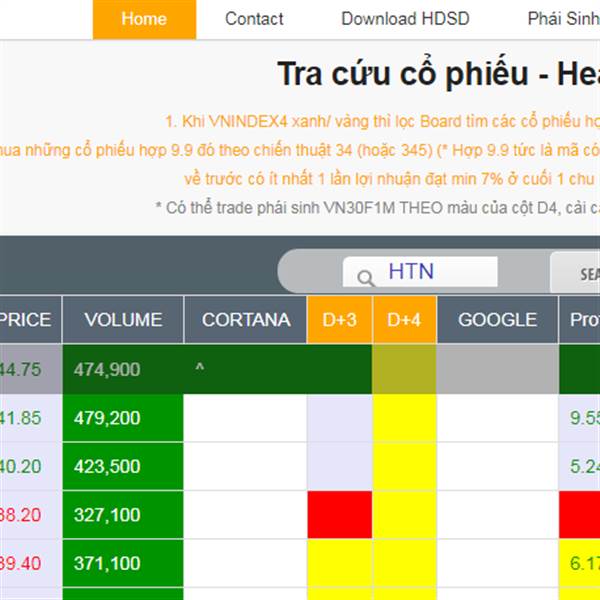Click the caret symbol in CORTANA column
This screenshot has width=600, height=600.
pyautogui.click(x=200, y=368)
